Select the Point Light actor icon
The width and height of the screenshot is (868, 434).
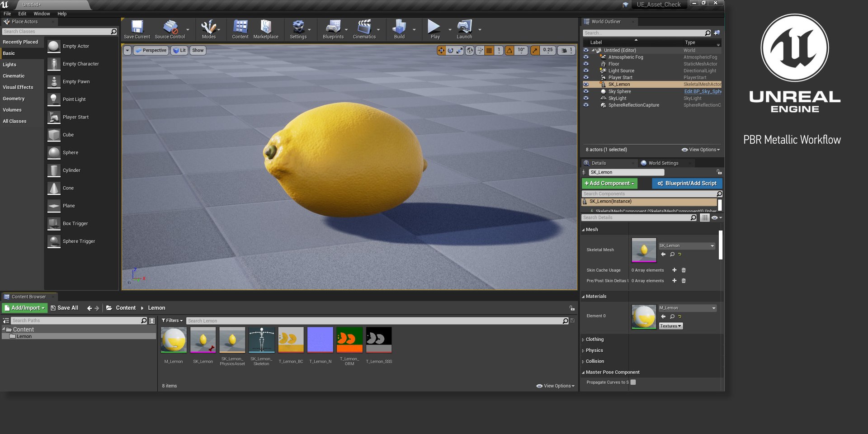tap(54, 99)
